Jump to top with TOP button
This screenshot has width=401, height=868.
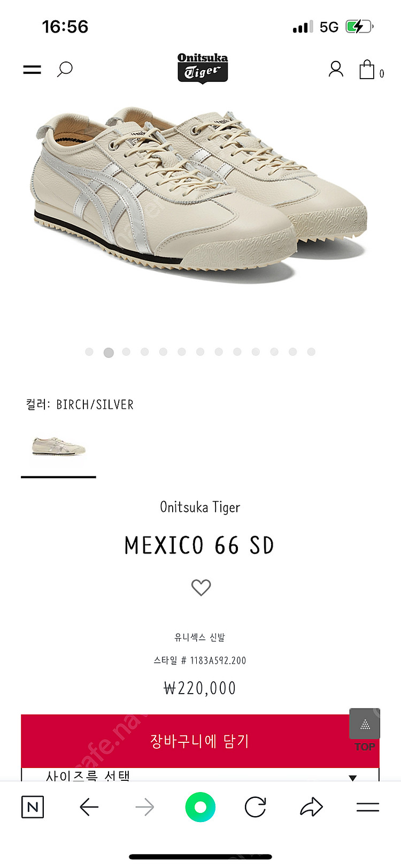point(365,731)
